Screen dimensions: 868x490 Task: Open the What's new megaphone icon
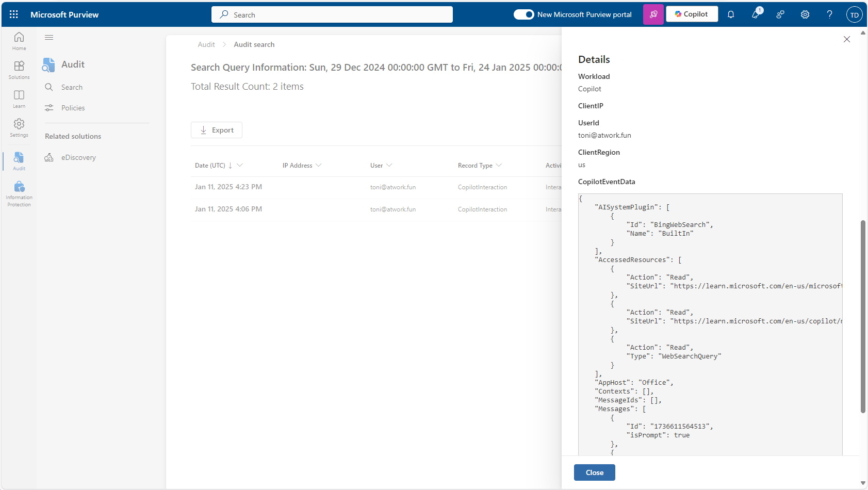[x=756, y=14]
